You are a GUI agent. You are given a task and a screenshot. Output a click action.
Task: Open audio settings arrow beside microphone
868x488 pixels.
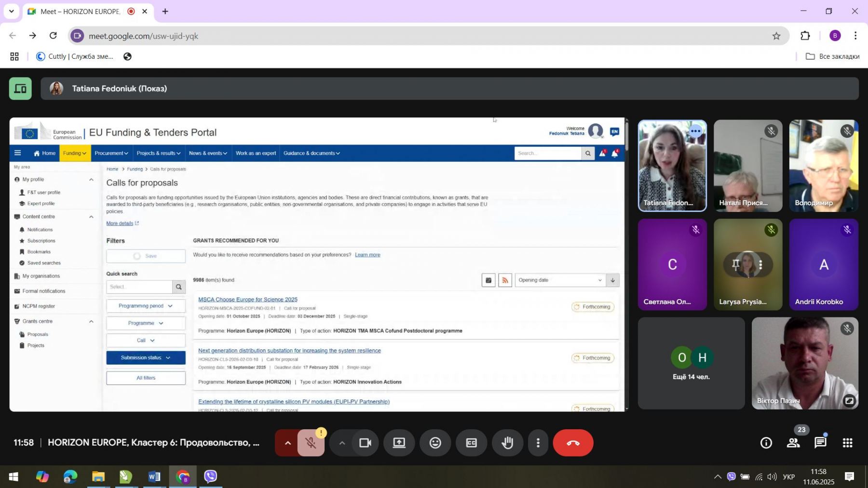click(287, 443)
